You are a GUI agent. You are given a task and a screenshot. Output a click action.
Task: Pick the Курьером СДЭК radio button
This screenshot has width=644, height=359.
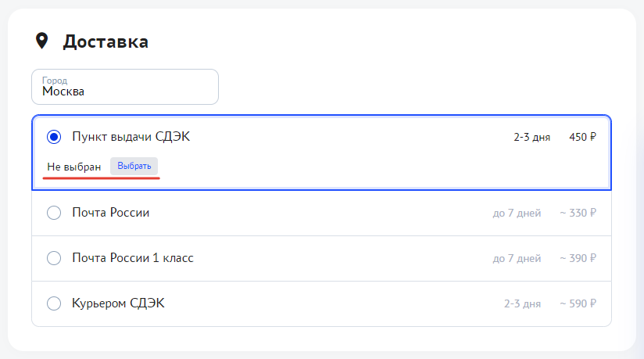point(54,303)
